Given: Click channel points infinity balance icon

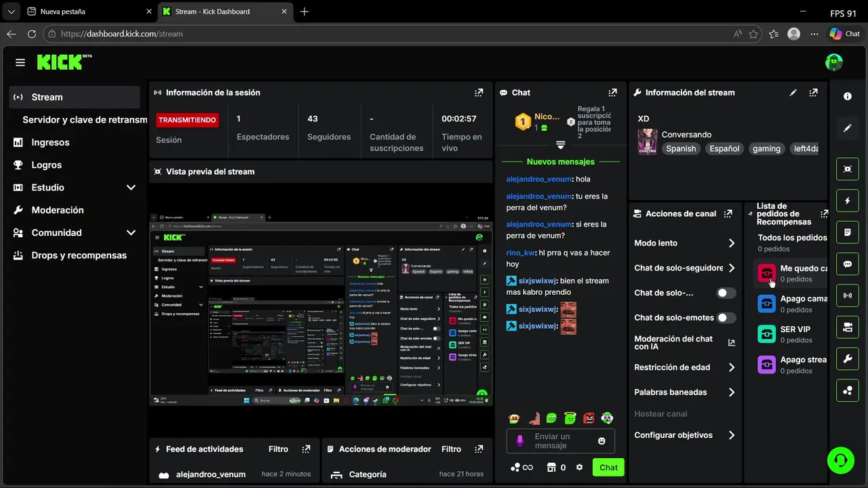Looking at the screenshot, I should [522, 468].
